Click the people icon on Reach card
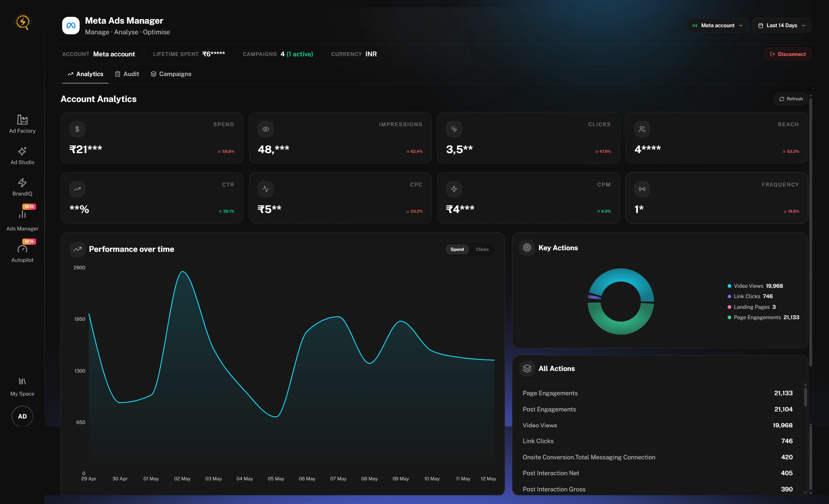 pos(642,129)
